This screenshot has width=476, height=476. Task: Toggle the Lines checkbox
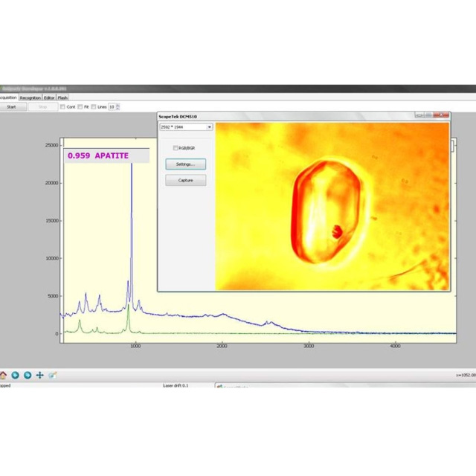point(94,107)
